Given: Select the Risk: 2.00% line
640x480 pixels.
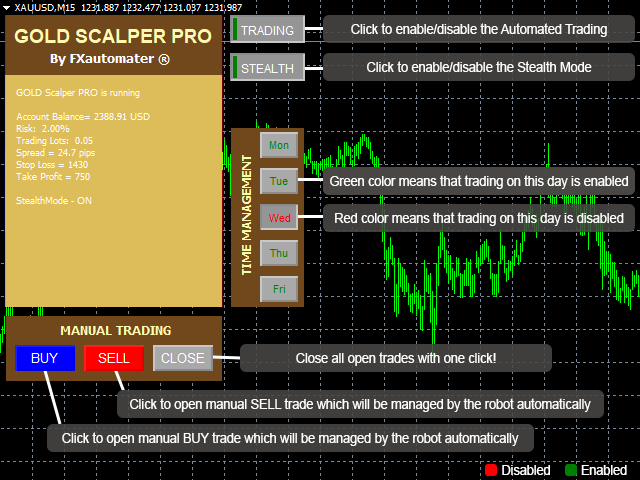Looking at the screenshot, I should coord(42,129).
